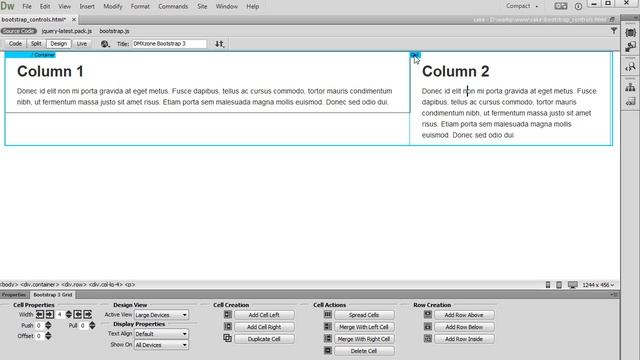Click the Preview in browser globe icon
This screenshot has height=360, width=640.
(x=105, y=44)
